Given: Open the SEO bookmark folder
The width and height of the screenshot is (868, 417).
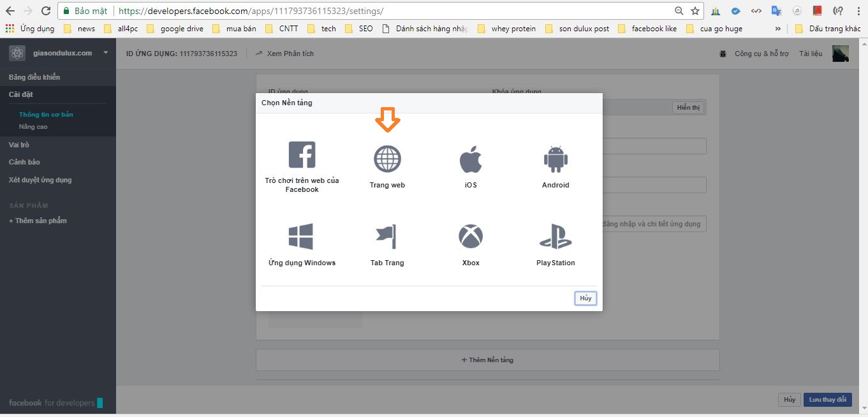Looking at the screenshot, I should tap(359, 29).
